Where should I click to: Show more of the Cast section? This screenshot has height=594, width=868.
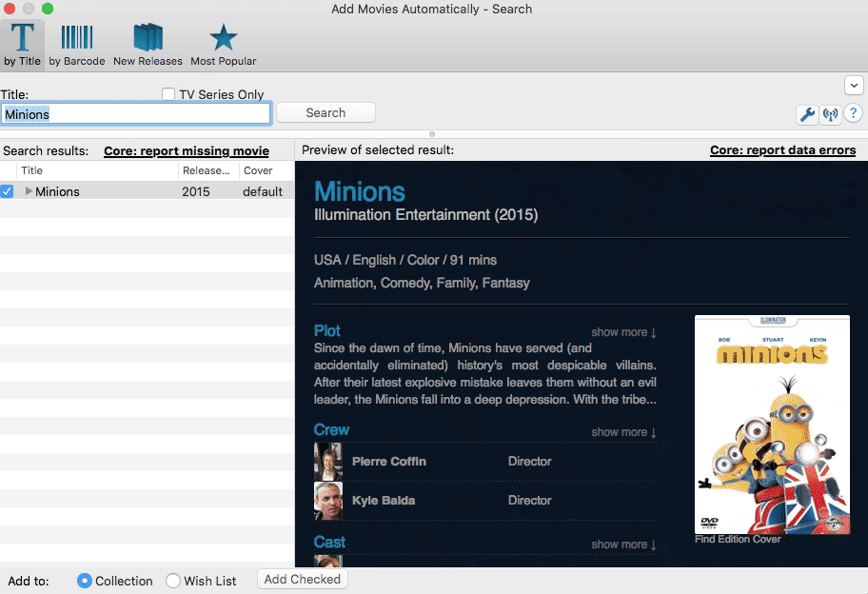[x=623, y=544]
